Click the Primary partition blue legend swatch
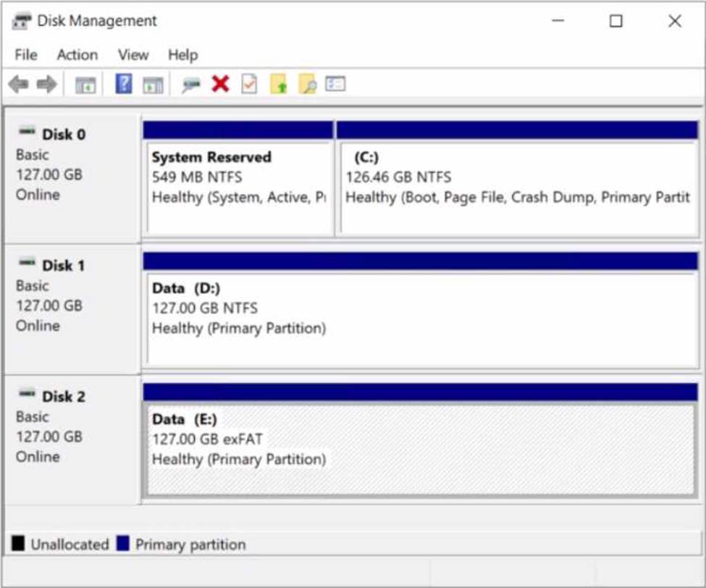Screen dimensions: 706x588 (x=122, y=544)
